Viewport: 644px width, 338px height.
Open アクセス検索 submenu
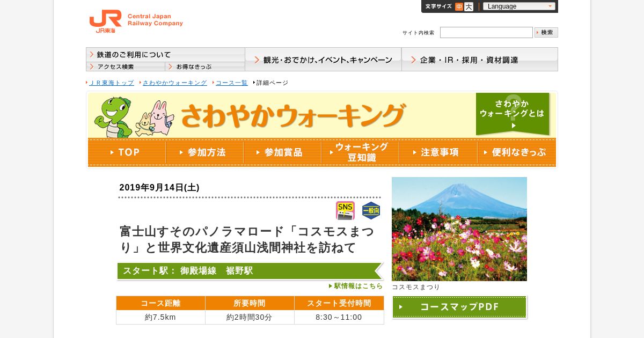[126, 67]
